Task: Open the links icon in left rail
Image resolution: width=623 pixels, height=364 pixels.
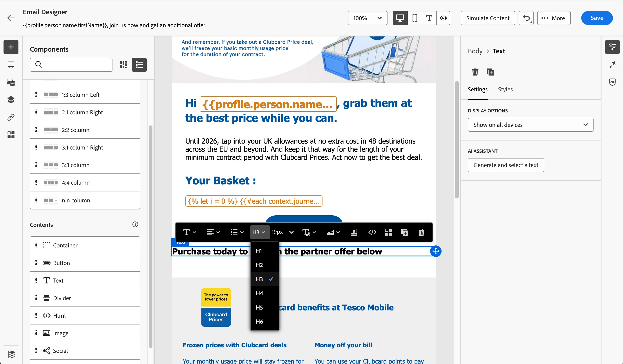Action: [11, 117]
